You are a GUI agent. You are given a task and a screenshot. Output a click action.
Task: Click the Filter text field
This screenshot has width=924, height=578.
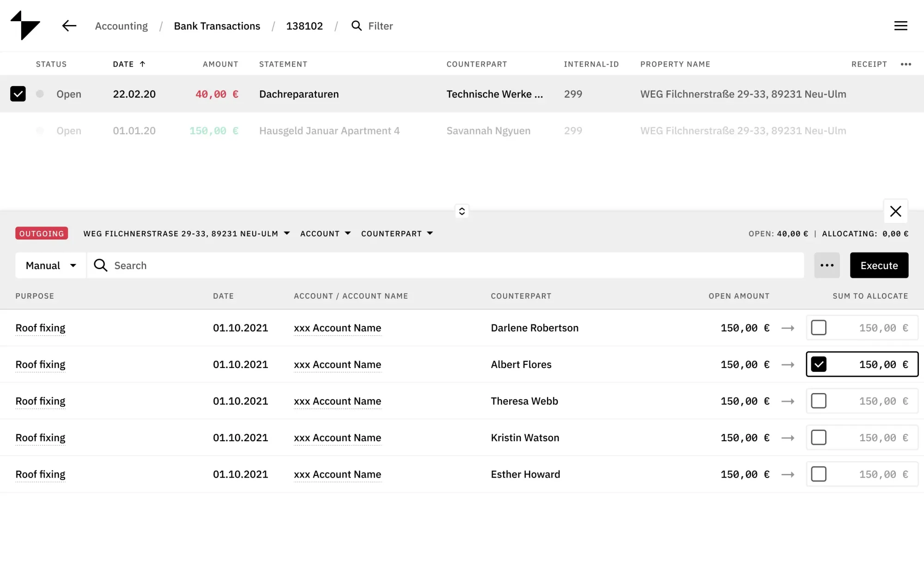pyautogui.click(x=380, y=26)
